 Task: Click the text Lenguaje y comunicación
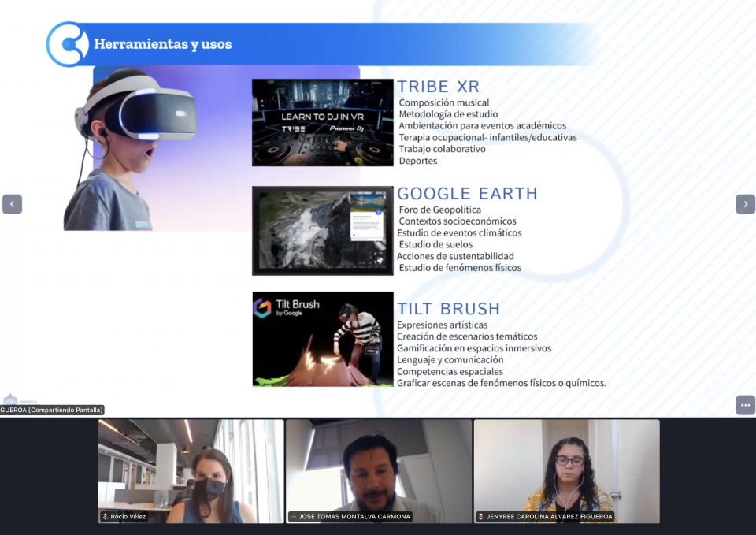point(450,360)
